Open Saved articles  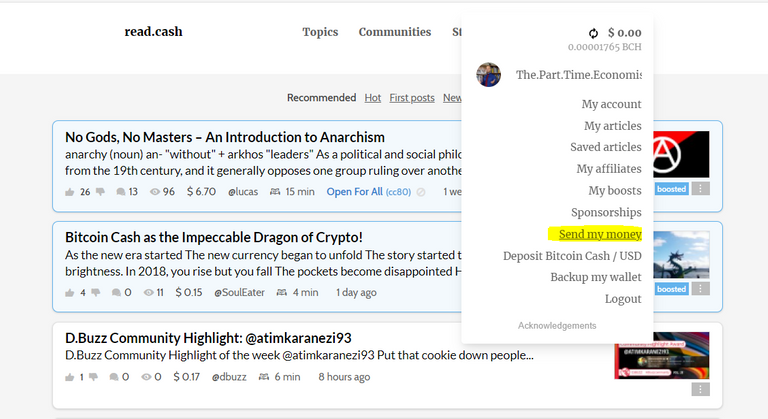(606, 147)
